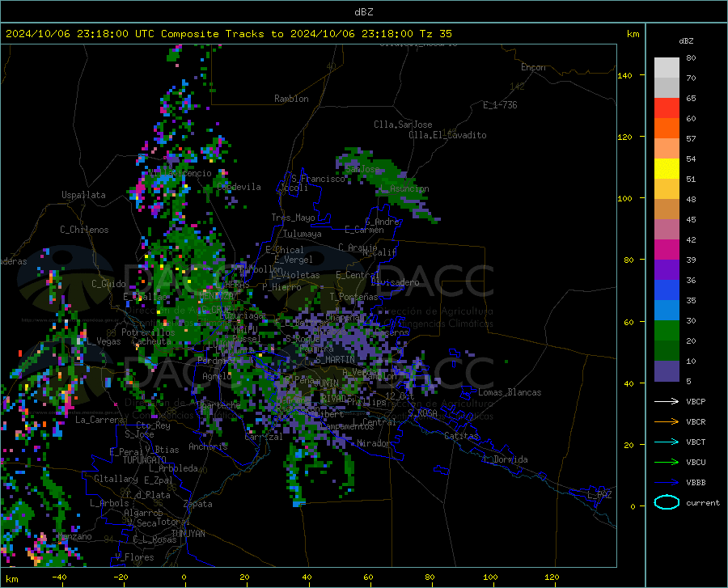Screen dimensions: 728x588
Task: Click the L_Asuncion map label
Action: point(404,188)
